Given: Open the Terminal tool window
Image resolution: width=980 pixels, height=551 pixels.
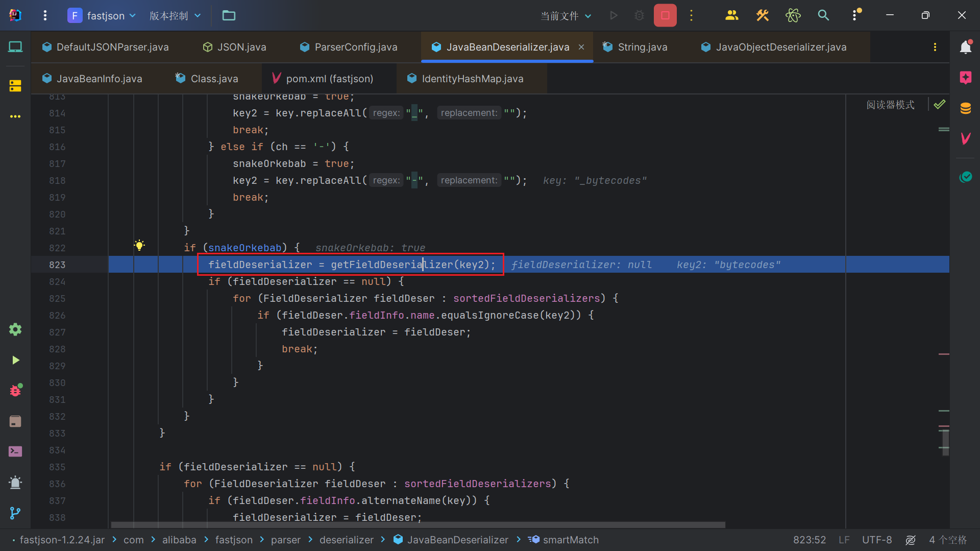Looking at the screenshot, I should tap(15, 451).
